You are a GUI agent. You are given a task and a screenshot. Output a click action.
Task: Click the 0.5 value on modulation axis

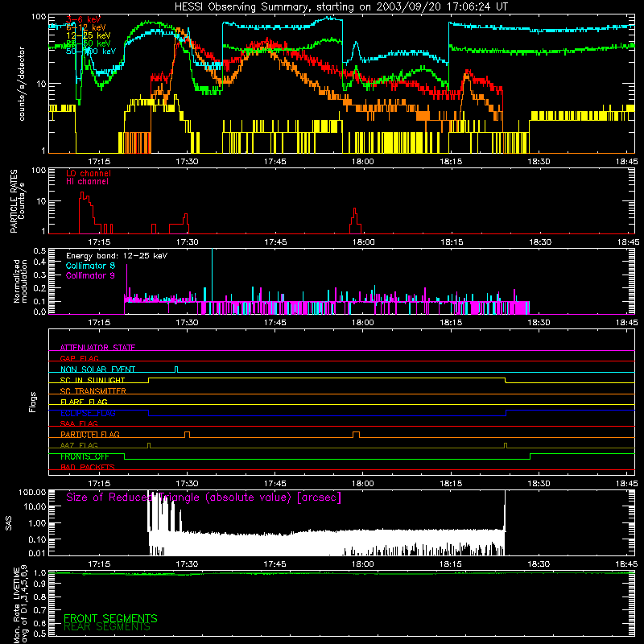(x=39, y=251)
